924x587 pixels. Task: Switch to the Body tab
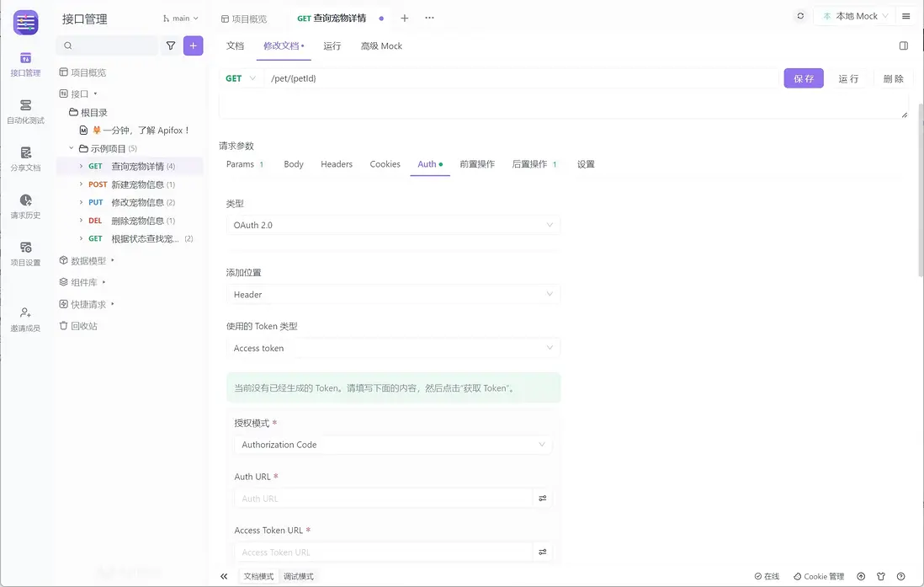pos(294,164)
